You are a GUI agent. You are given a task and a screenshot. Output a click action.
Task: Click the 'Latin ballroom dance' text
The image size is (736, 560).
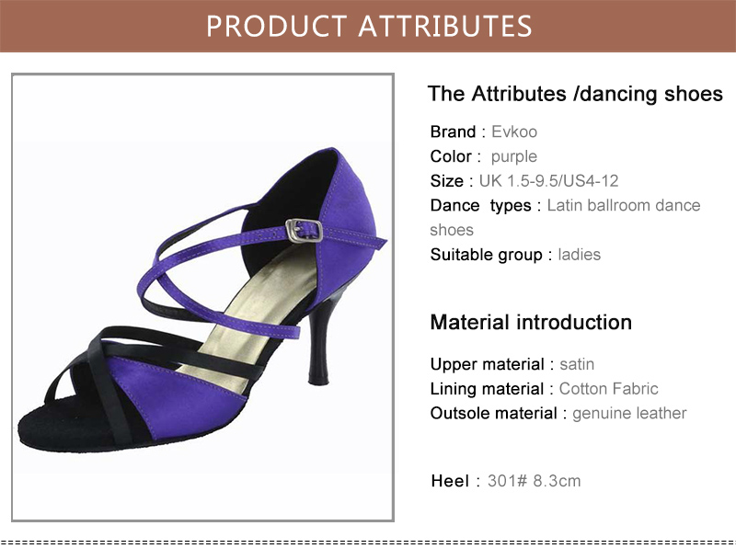click(x=624, y=206)
